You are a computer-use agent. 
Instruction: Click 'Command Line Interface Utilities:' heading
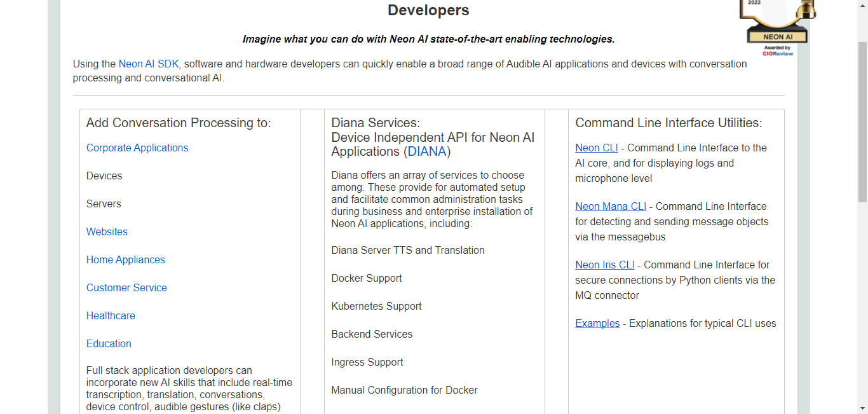point(669,123)
